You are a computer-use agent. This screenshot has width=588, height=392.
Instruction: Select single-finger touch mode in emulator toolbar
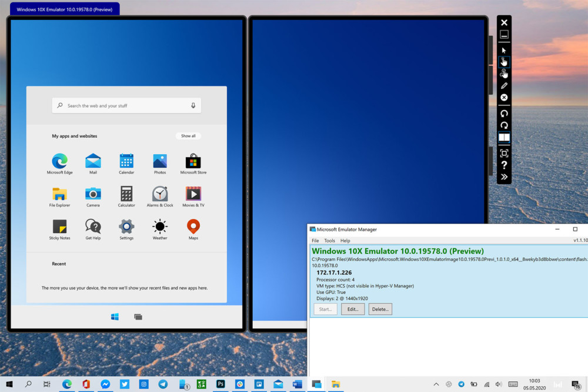504,62
